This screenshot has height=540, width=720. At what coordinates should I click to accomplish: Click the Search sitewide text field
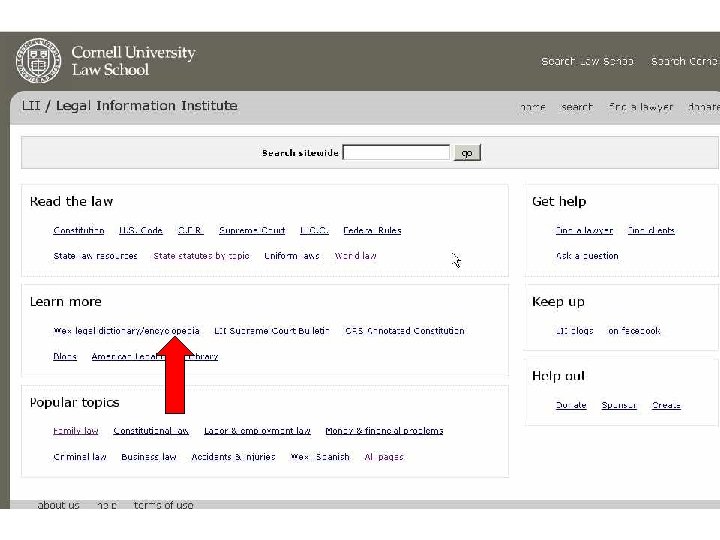[396, 152]
